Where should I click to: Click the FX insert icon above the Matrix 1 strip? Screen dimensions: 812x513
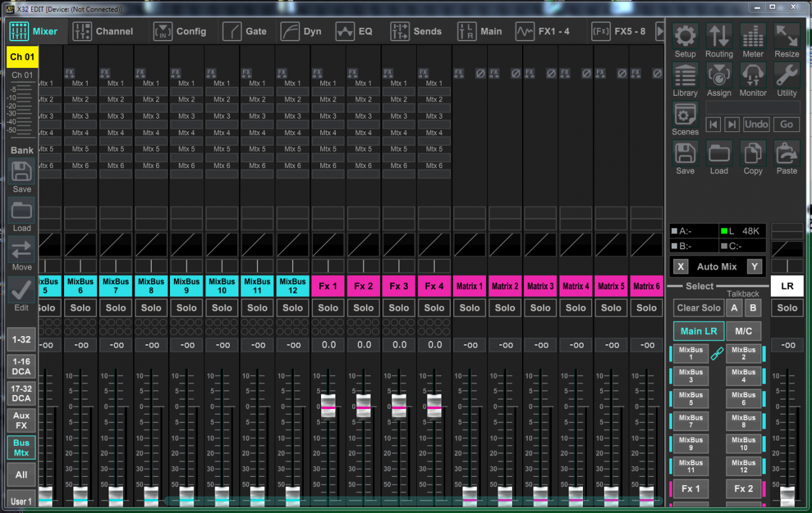458,74
